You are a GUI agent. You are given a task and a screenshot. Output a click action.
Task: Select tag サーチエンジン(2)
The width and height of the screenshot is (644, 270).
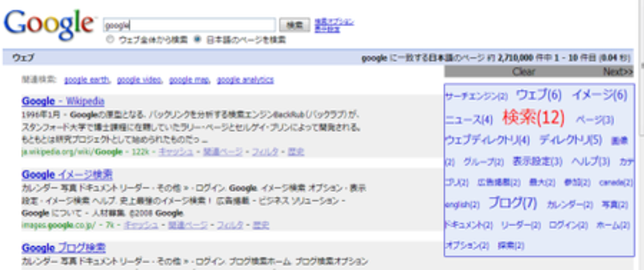click(476, 96)
